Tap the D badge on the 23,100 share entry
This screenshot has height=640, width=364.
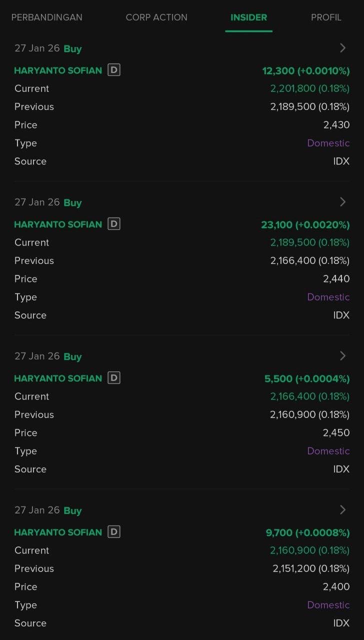click(114, 224)
